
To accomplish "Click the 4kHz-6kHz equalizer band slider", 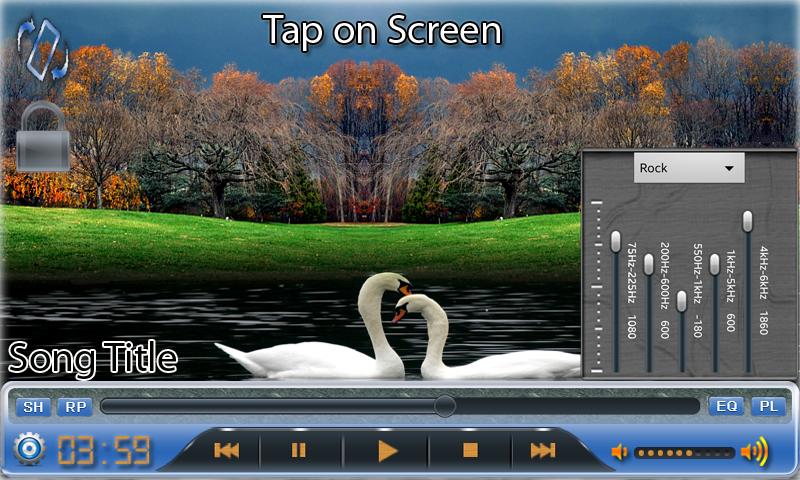I will click(x=747, y=220).
